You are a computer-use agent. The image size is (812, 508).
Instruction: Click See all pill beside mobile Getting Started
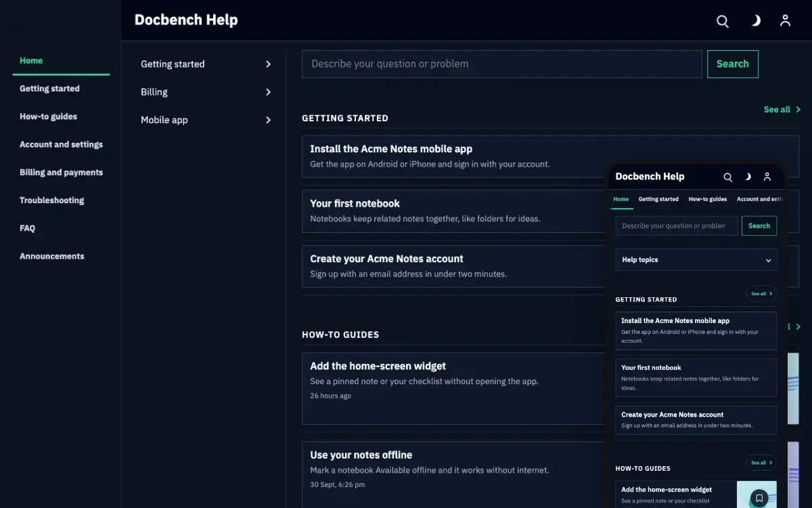click(761, 294)
